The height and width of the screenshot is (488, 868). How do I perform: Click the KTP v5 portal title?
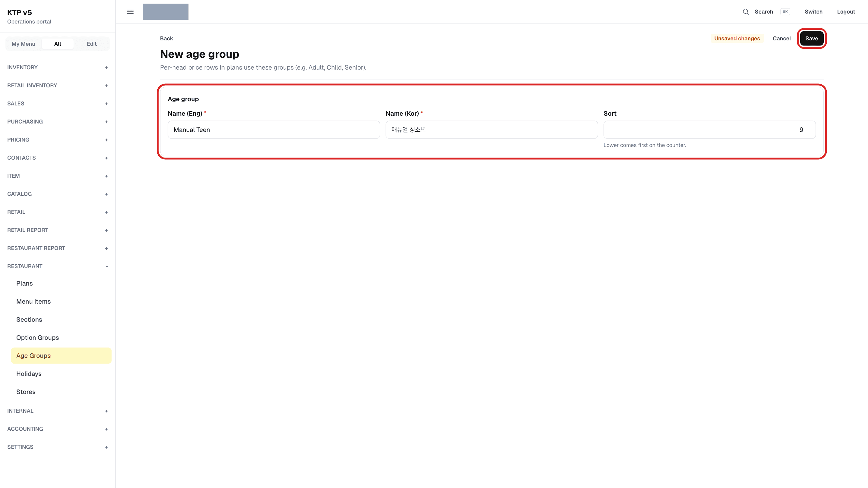(x=20, y=12)
